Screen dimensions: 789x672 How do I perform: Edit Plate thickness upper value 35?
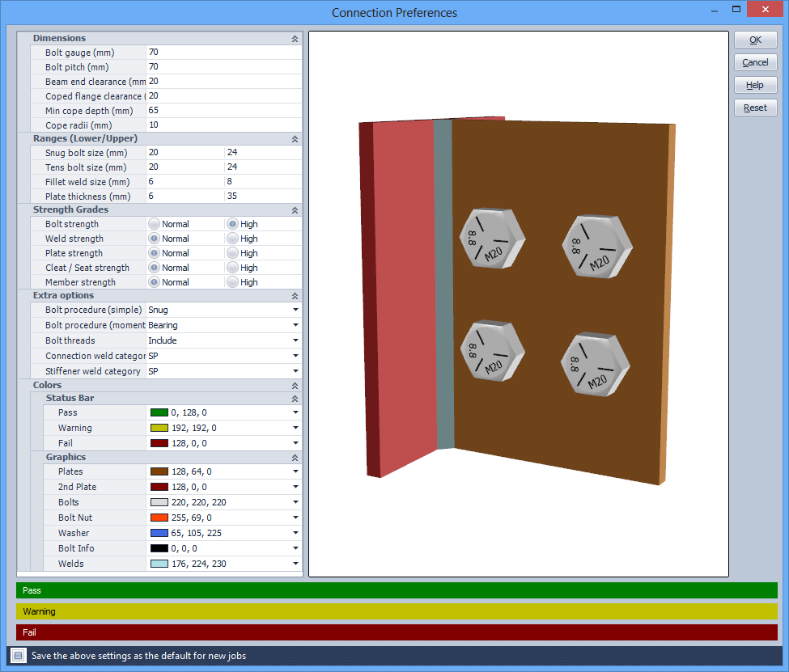[x=263, y=196]
